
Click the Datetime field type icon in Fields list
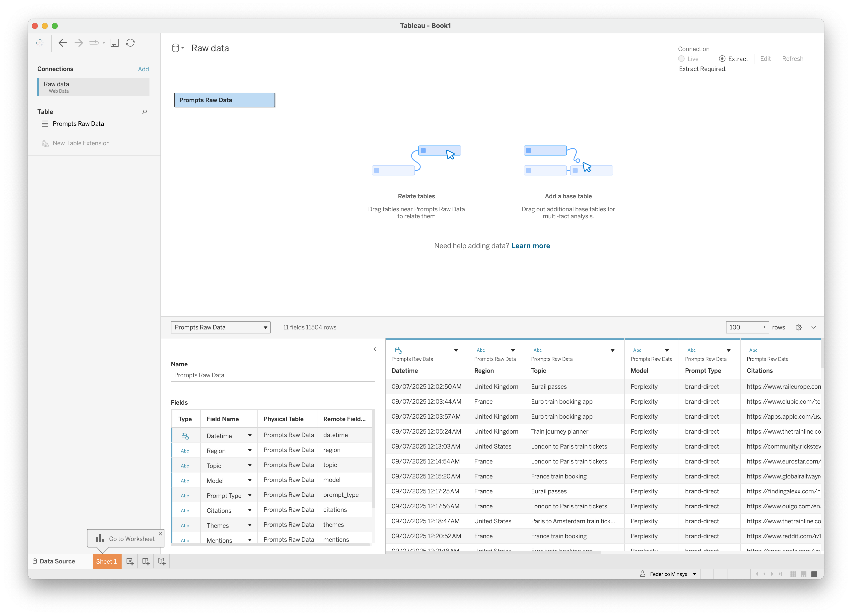pos(185,436)
